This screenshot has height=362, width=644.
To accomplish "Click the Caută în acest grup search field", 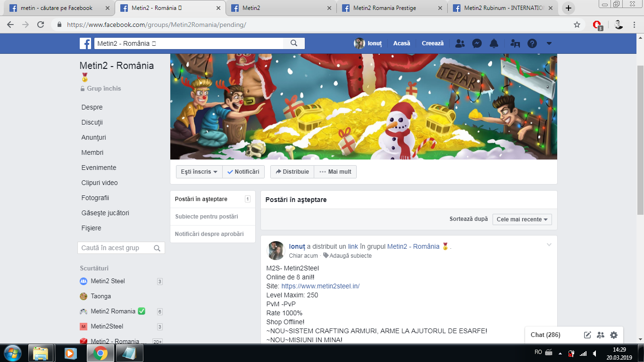I will pyautogui.click(x=121, y=248).
